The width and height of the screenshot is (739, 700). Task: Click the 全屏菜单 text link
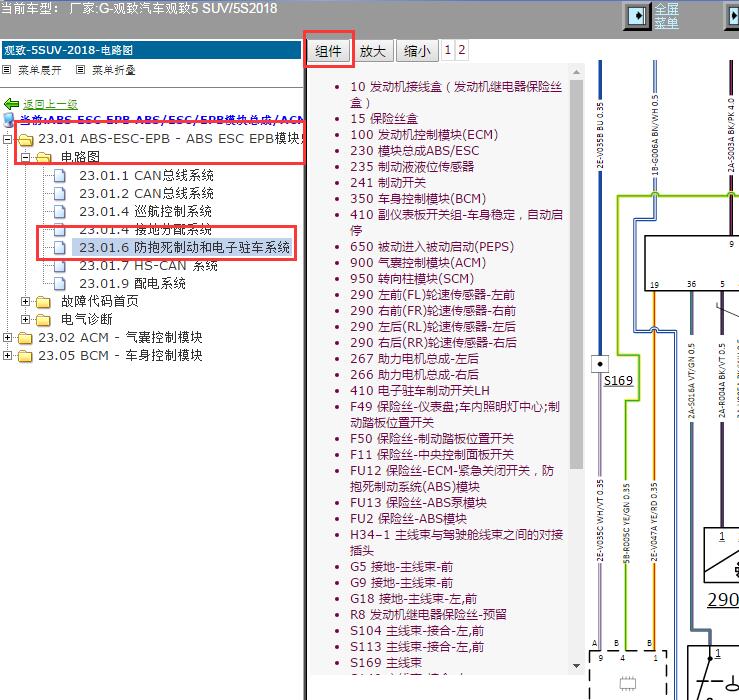tap(666, 16)
